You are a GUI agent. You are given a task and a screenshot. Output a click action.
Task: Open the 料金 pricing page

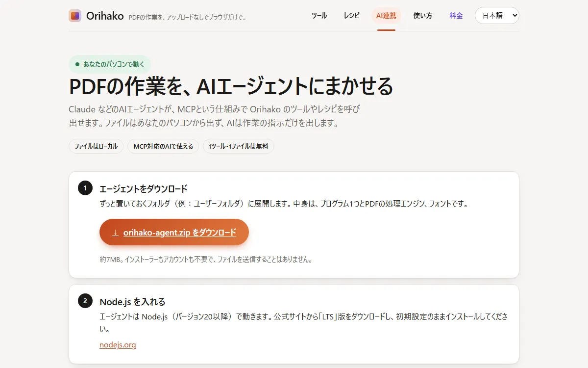[x=456, y=16]
